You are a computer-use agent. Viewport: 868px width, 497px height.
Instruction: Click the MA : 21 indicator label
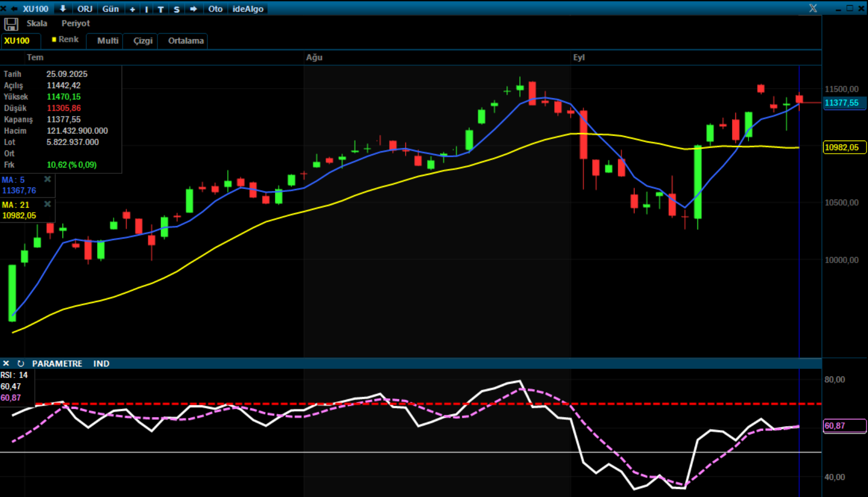coord(16,205)
